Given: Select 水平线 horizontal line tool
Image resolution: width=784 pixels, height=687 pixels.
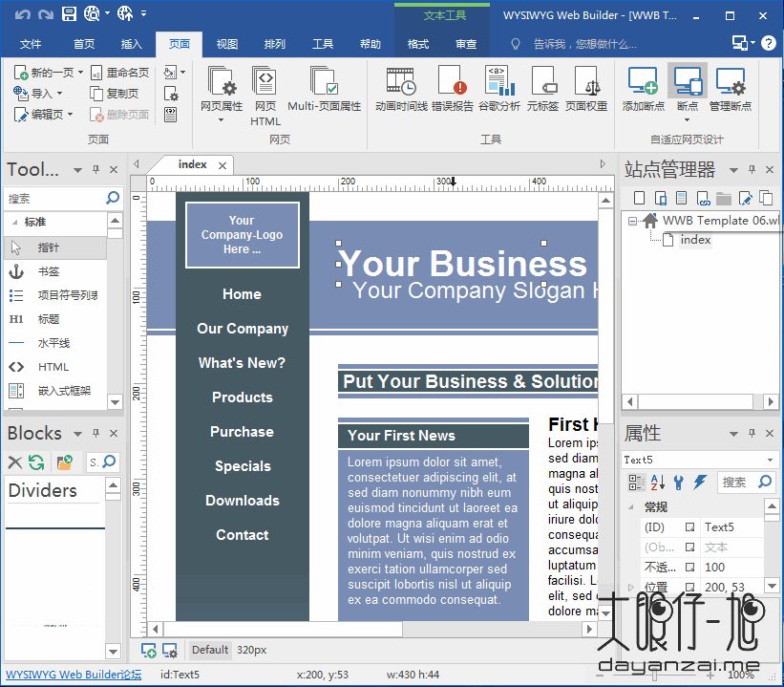Looking at the screenshot, I should click(55, 343).
